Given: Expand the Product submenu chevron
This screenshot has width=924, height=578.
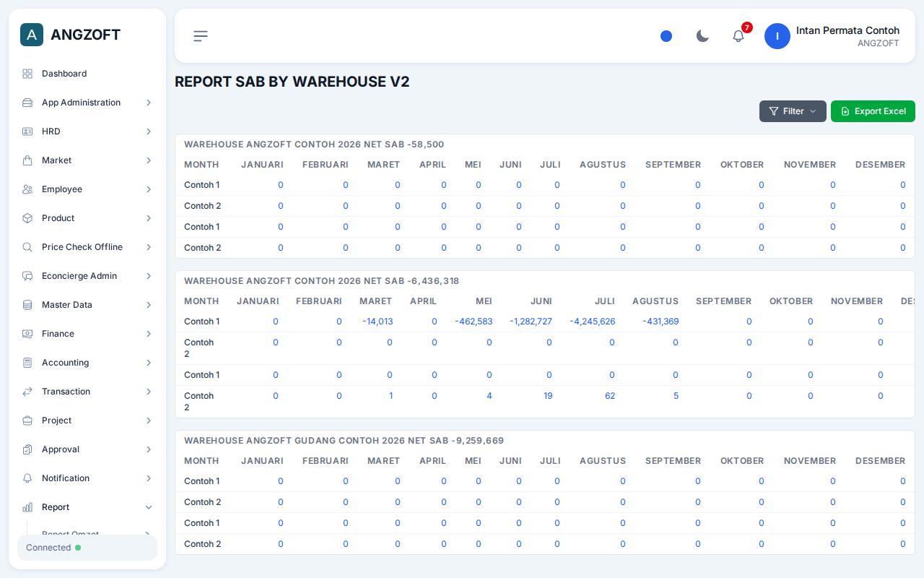Looking at the screenshot, I should coord(149,218).
